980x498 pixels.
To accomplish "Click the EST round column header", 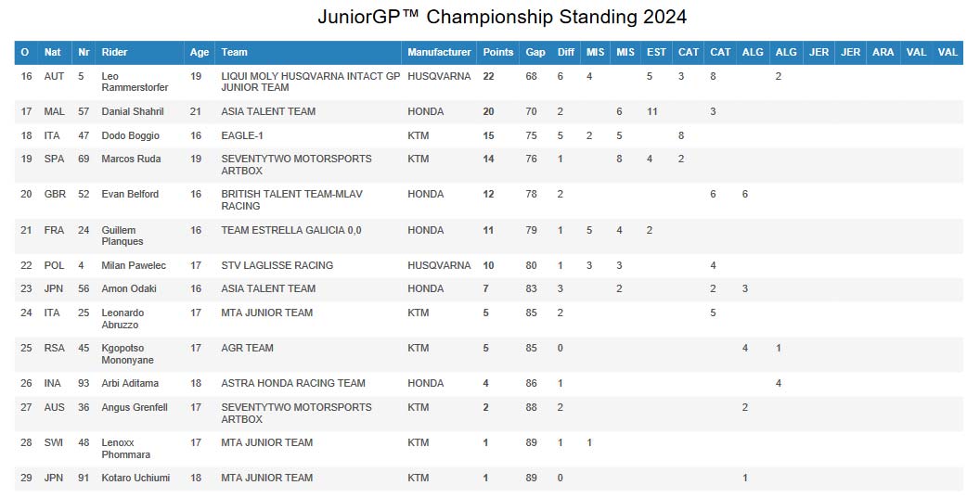I will 656,52.
